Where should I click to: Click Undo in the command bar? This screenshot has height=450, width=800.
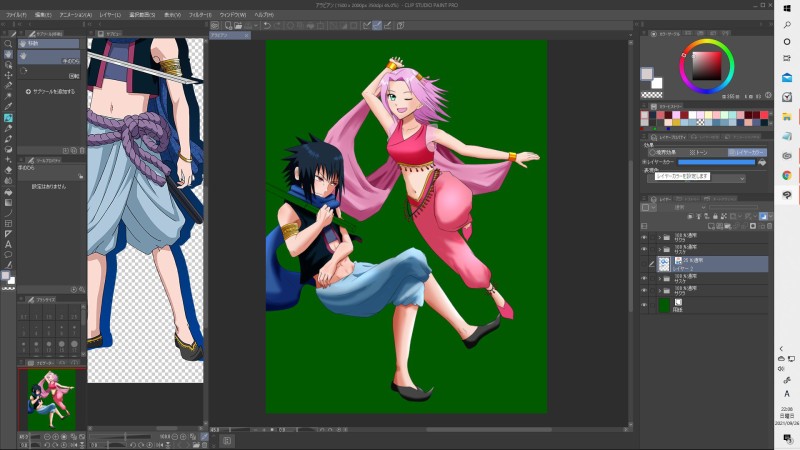pyautogui.click(x=267, y=25)
